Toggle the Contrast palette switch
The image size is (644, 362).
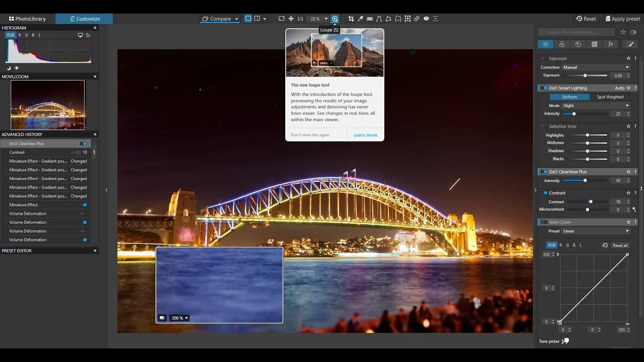544,193
